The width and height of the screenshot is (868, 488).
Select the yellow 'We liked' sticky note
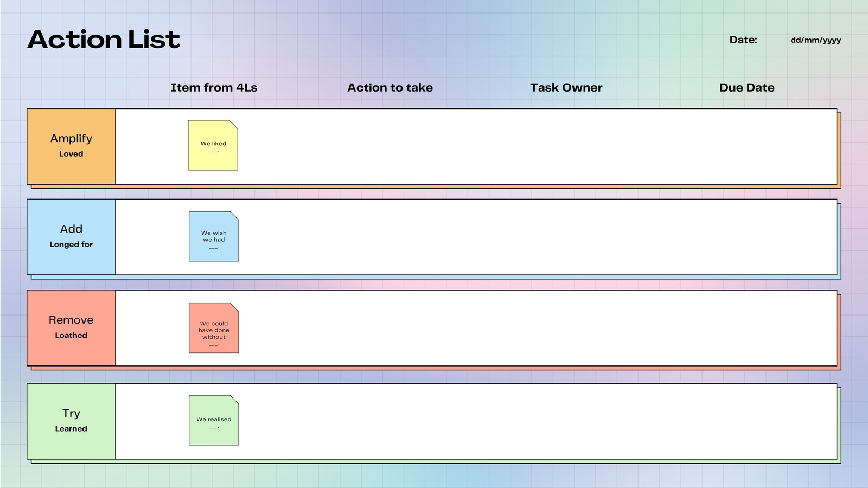213,145
